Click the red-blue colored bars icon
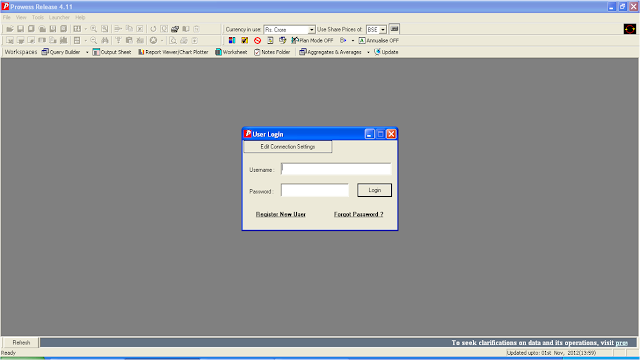The height and width of the screenshot is (360, 640). coord(232,40)
